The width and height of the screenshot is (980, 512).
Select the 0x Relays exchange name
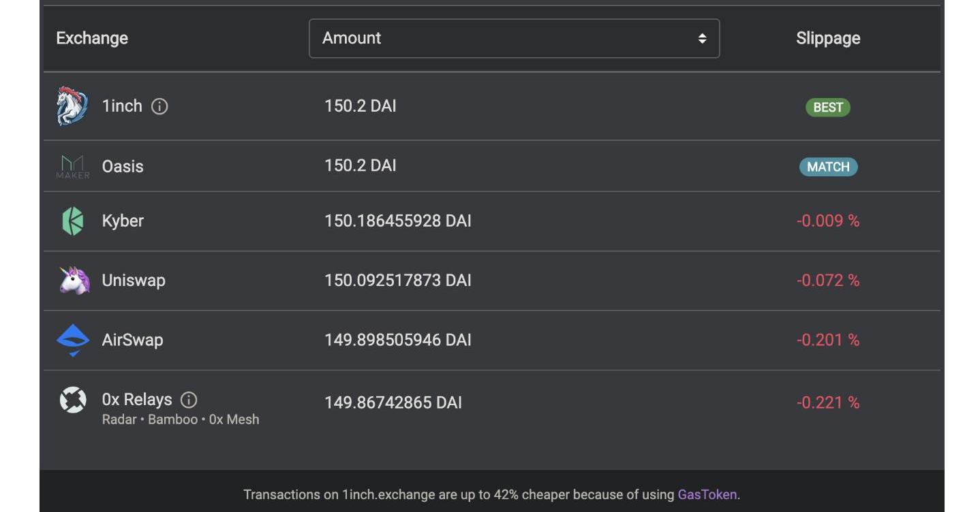[x=137, y=400]
